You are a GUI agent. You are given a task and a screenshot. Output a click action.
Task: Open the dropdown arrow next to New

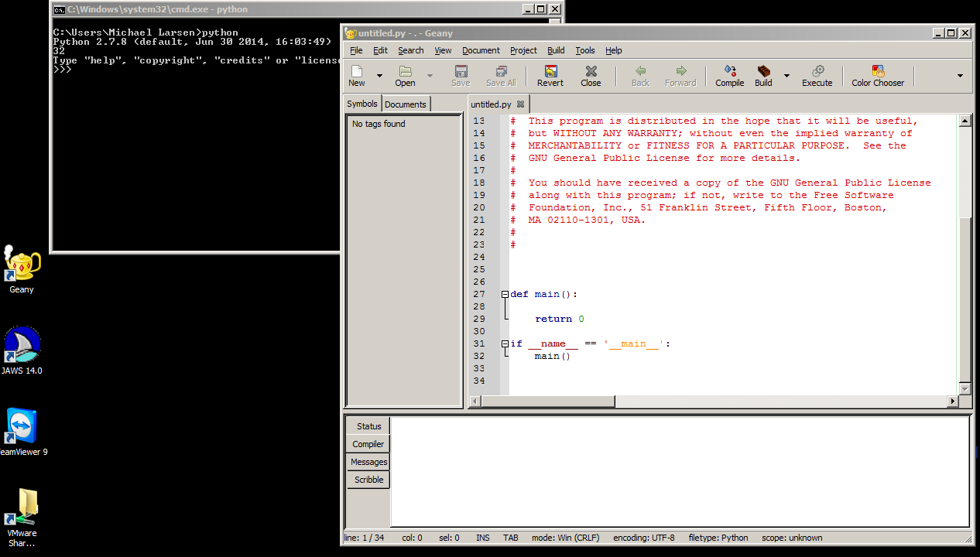pos(379,76)
